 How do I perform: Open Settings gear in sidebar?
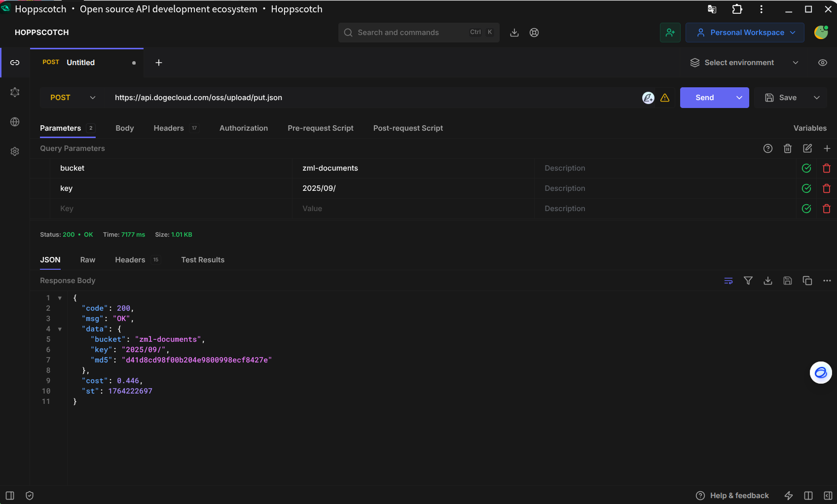pyautogui.click(x=15, y=151)
